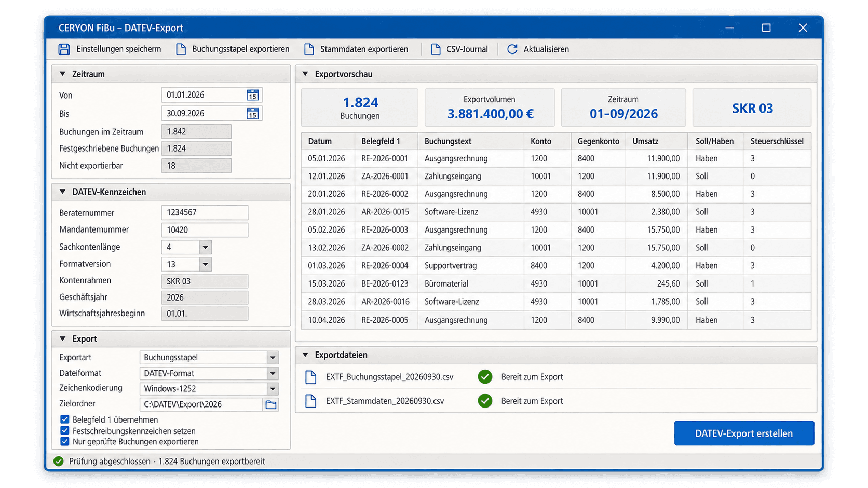Screen dimensions: 868x488
Task: Click the green checkmark beside the Stammdaten file
Action: (485, 401)
